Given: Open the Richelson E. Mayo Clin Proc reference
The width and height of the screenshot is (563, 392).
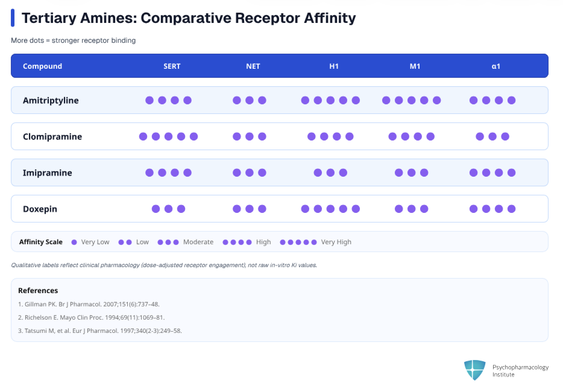Looking at the screenshot, I should [x=91, y=318].
